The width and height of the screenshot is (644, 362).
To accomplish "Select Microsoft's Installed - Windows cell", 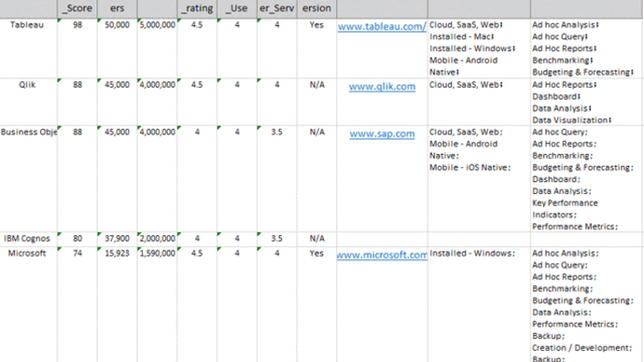I will pyautogui.click(x=479, y=304).
